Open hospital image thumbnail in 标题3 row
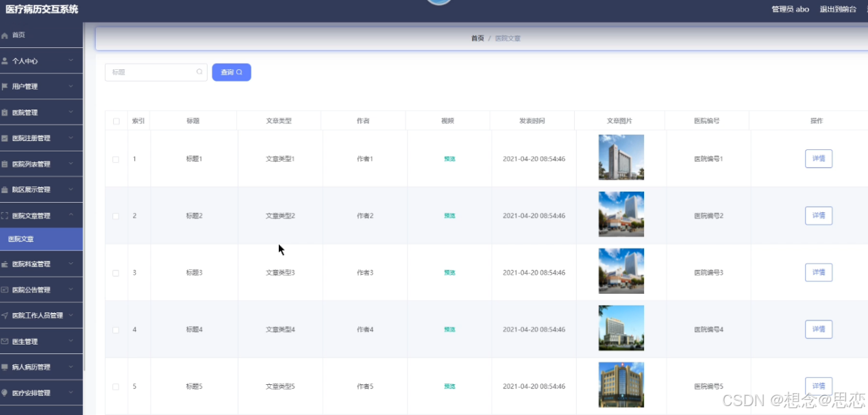868x415 pixels. (621, 271)
